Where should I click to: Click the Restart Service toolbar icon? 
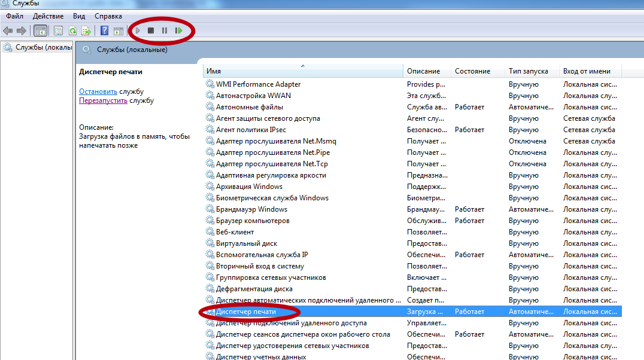click(178, 30)
